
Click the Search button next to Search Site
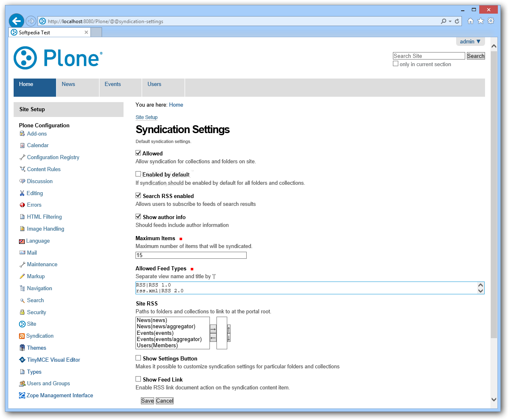coord(476,56)
